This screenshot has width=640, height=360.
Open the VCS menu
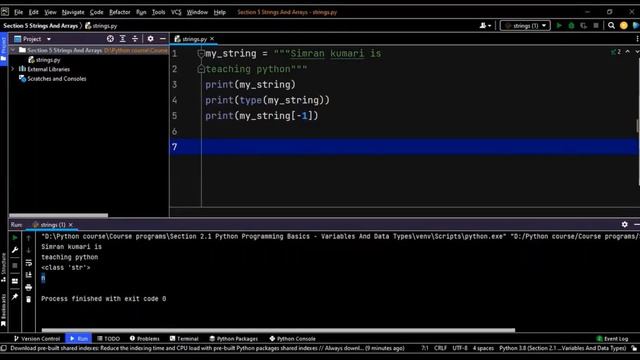(x=176, y=12)
